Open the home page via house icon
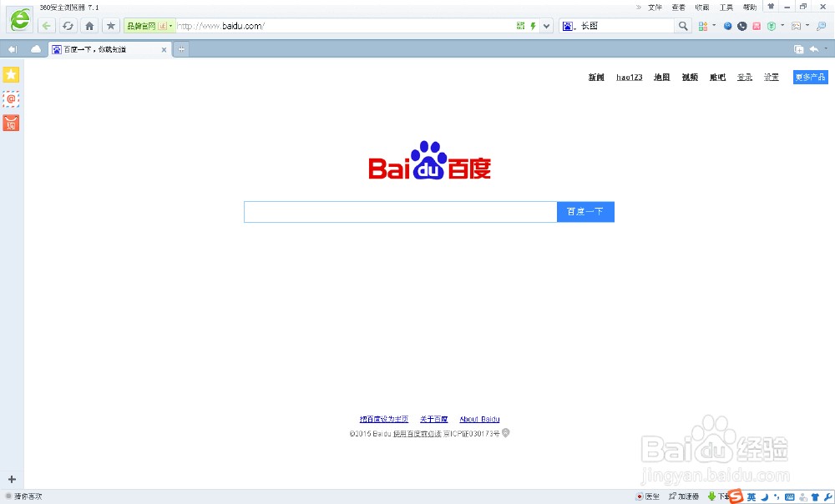The height and width of the screenshot is (504, 835). click(89, 26)
